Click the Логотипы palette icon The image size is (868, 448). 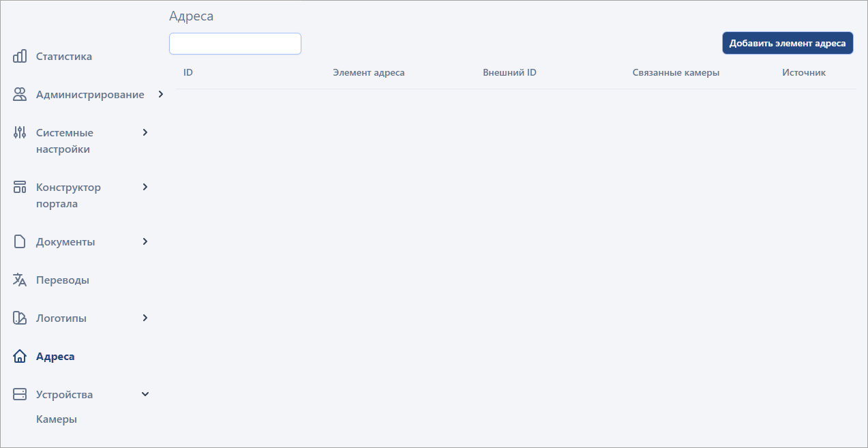pos(20,318)
